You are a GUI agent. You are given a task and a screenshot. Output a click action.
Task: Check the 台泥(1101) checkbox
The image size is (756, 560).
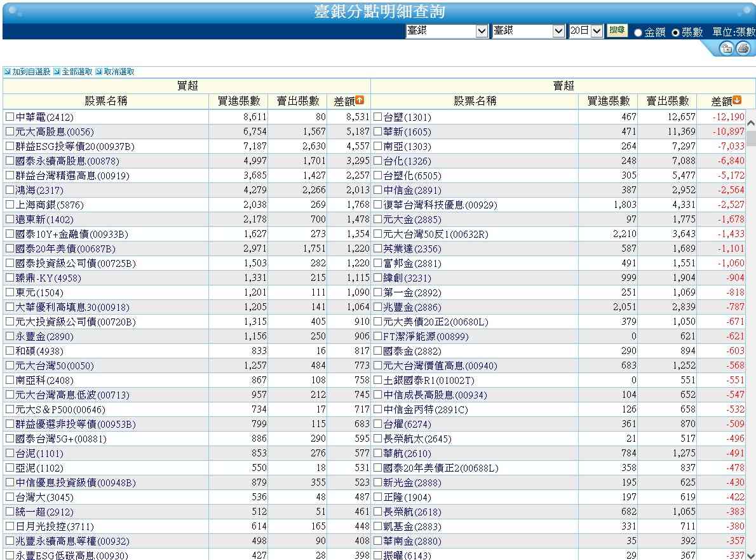coord(10,453)
